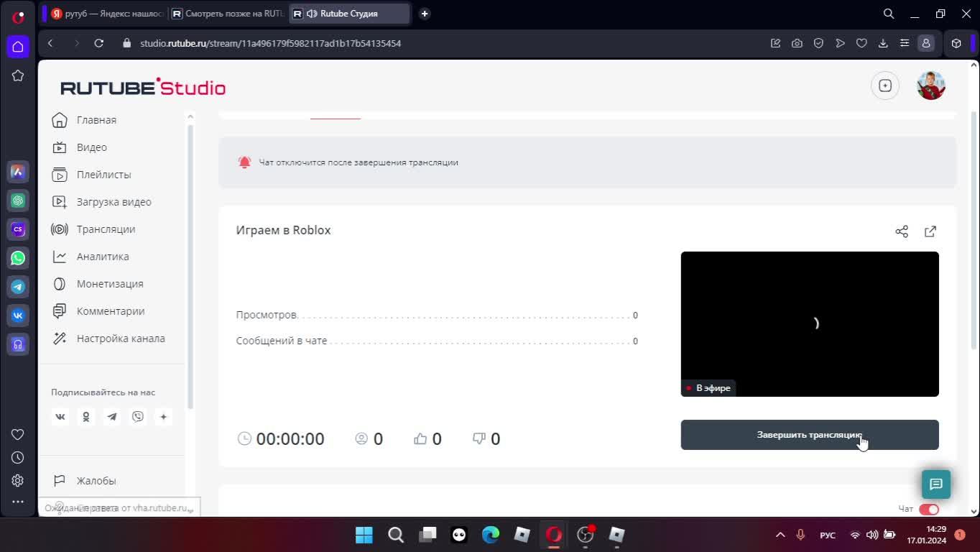Click the Завершить трансляцию button
The height and width of the screenshot is (552, 980).
click(x=810, y=435)
